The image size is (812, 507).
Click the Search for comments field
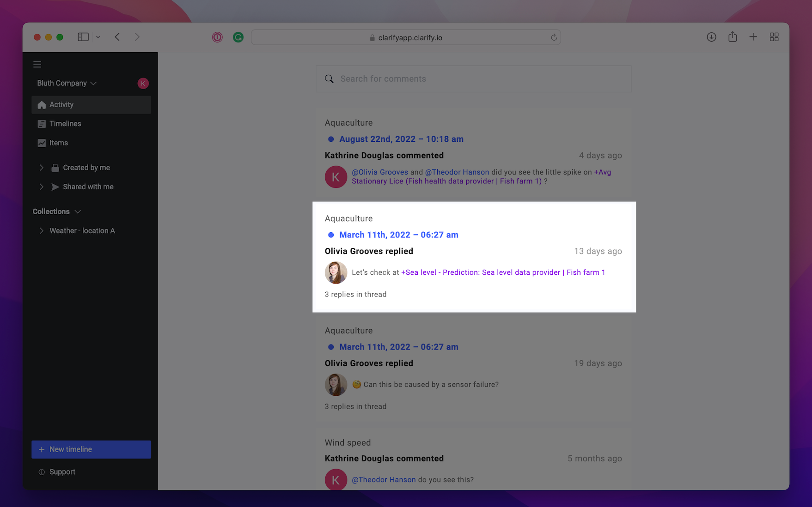point(481,79)
